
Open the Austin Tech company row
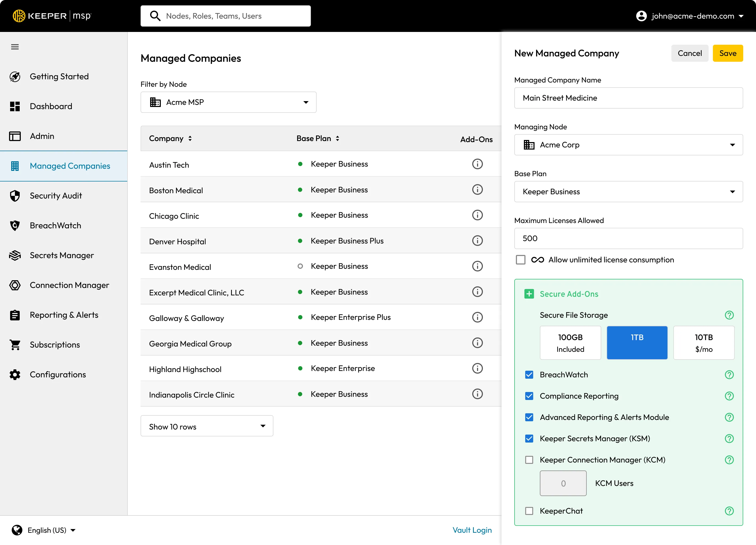tap(321, 164)
